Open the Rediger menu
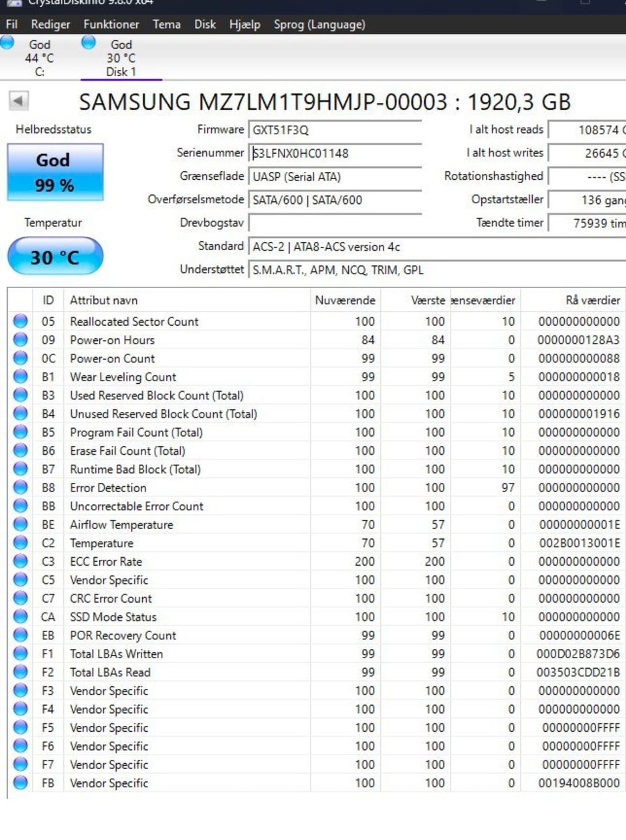 (50, 24)
